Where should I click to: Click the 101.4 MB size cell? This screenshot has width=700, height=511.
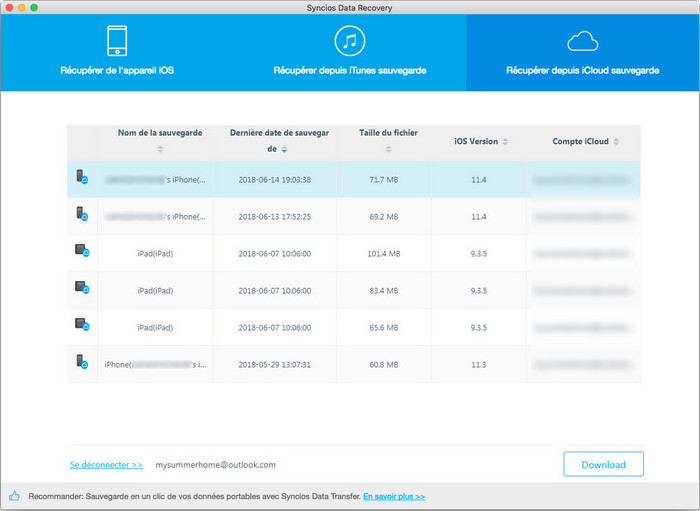coord(383,254)
